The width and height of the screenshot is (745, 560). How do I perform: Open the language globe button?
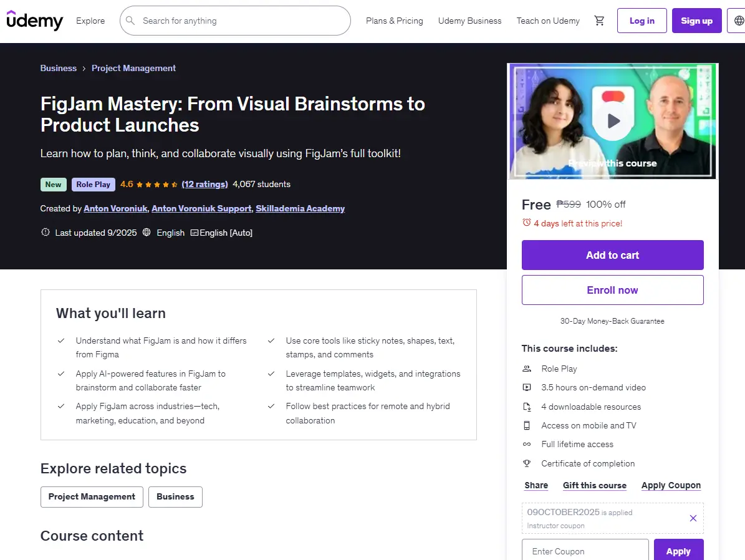pyautogui.click(x=738, y=21)
